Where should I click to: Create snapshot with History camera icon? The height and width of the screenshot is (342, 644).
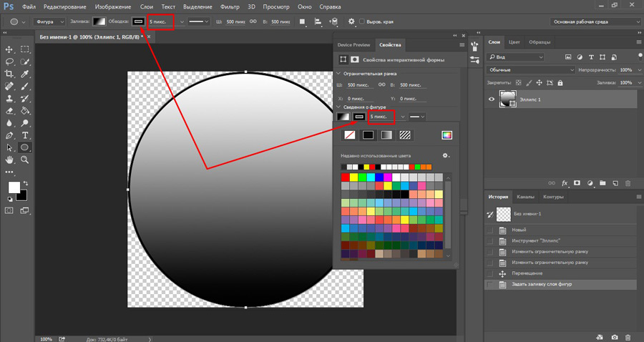614,336
